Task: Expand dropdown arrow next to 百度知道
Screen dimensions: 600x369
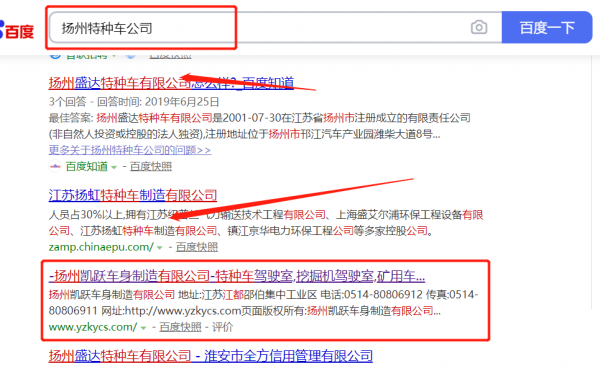Action: [114, 168]
